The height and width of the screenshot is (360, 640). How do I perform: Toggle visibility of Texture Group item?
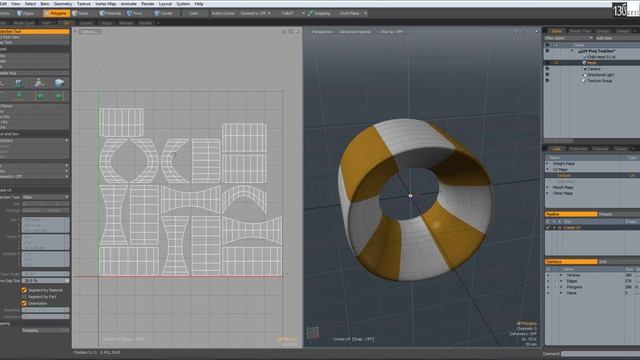[x=547, y=81]
